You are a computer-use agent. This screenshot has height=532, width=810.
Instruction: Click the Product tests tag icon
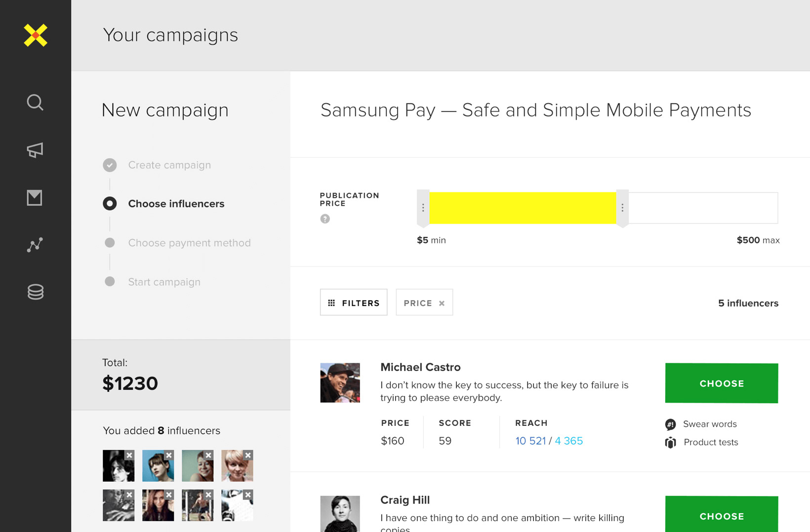point(670,443)
